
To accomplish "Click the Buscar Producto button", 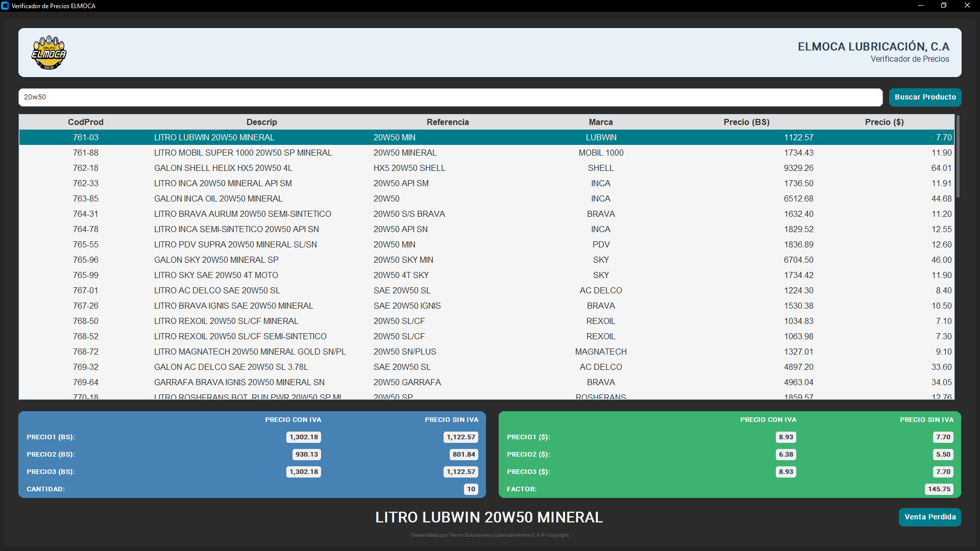I will [x=925, y=97].
